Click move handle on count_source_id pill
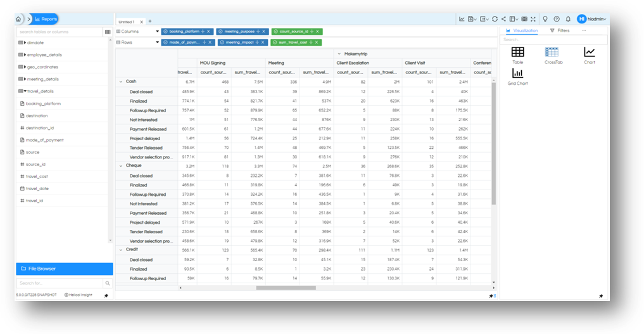Screen dimensions: 644x334 312,32
